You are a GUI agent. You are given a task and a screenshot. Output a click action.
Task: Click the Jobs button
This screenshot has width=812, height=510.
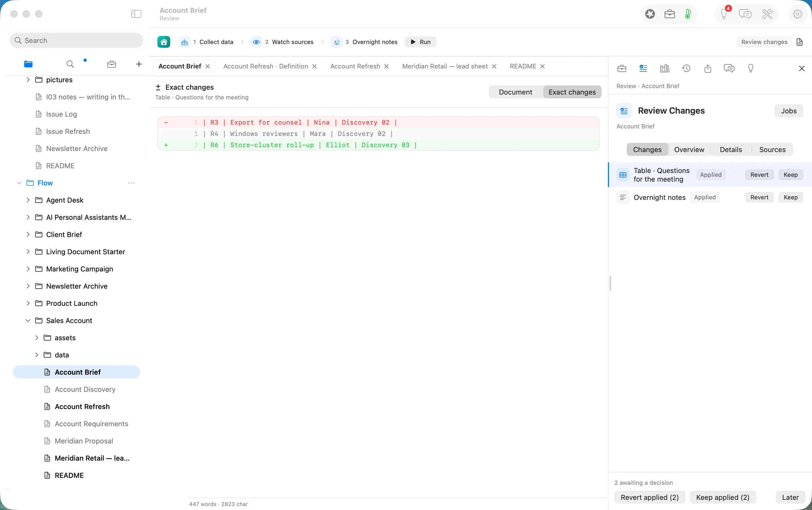coord(789,111)
